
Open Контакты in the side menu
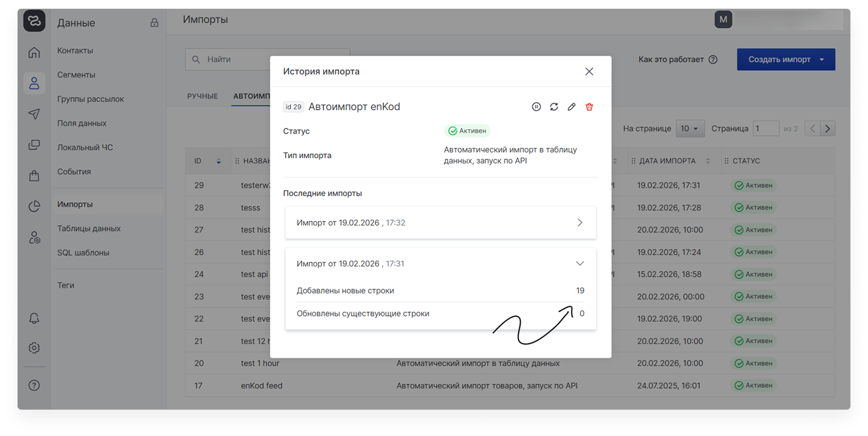tap(75, 51)
